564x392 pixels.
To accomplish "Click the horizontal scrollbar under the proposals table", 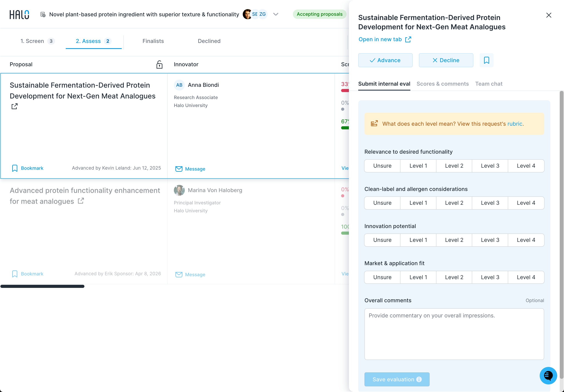I will [42, 286].
